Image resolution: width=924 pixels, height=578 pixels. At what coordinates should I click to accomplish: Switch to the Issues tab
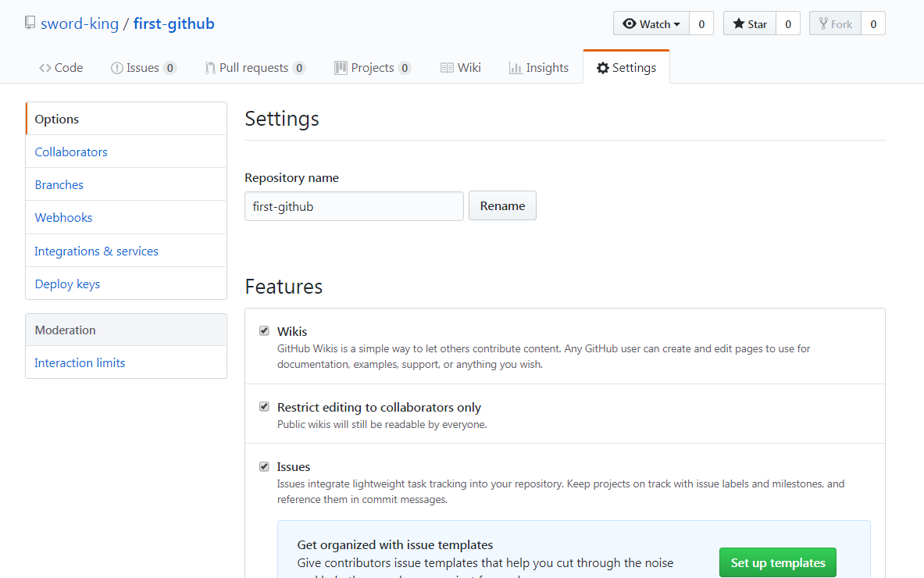point(143,68)
